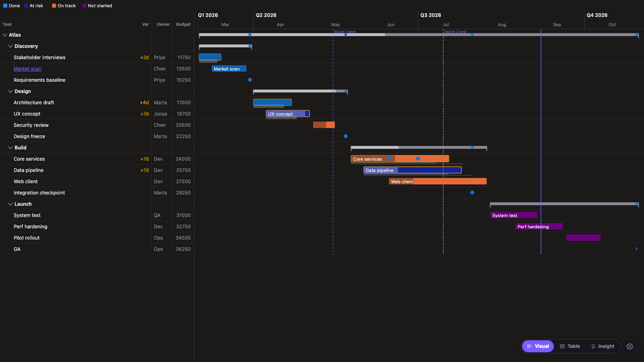This screenshot has height=362, width=644.
Task: Toggle the At risk legend swatch
Action: 26,6
